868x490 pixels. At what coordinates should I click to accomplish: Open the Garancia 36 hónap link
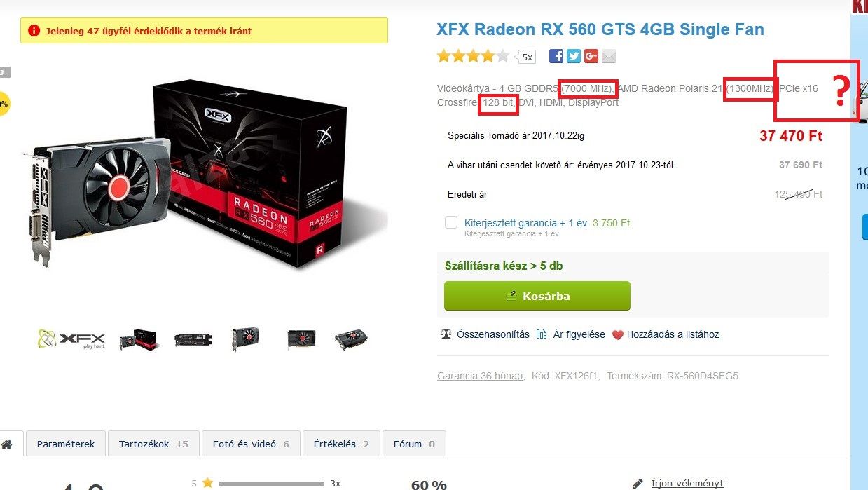[480, 376]
